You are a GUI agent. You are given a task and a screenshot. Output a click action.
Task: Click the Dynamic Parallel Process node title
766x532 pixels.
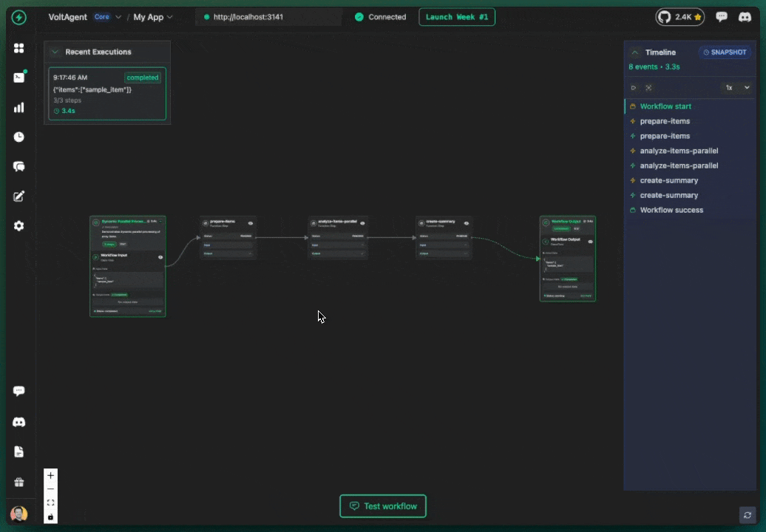coord(123,222)
